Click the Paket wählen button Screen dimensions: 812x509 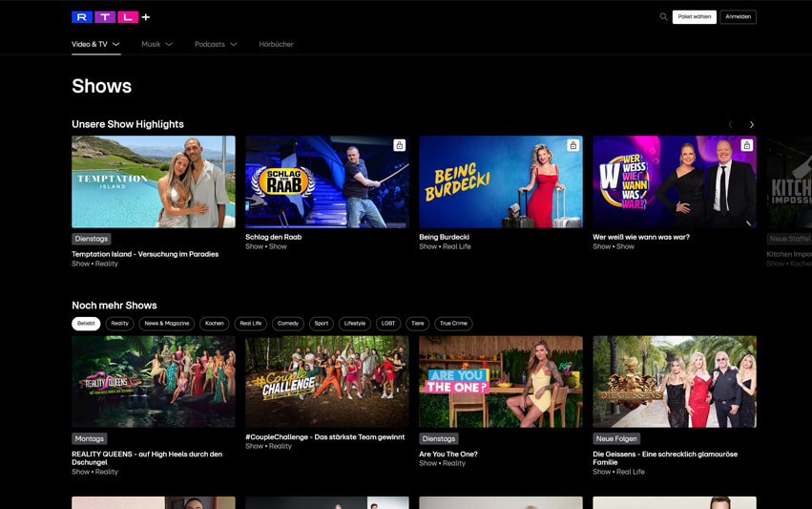[695, 16]
